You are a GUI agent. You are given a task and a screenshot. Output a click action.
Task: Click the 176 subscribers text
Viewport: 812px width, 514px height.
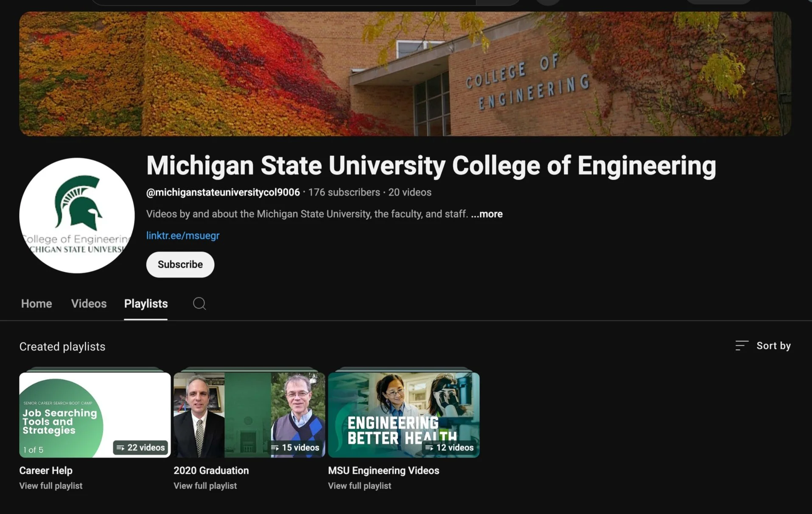pos(344,192)
